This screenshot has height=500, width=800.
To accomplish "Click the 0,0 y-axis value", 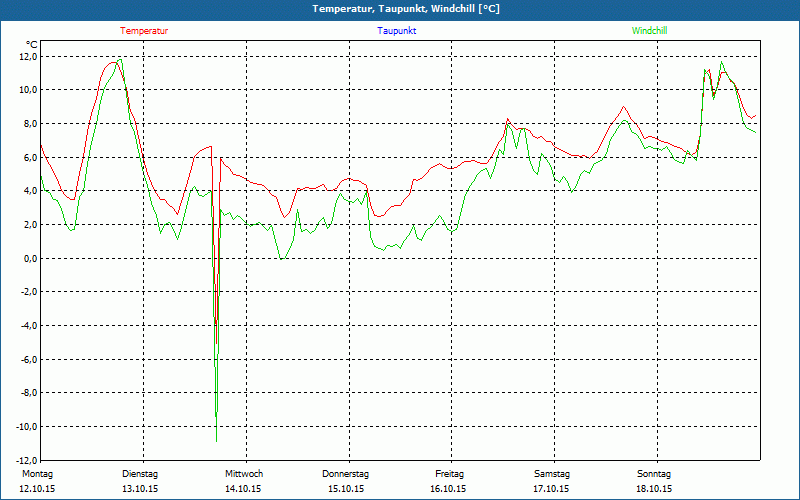I will pyautogui.click(x=31, y=258).
